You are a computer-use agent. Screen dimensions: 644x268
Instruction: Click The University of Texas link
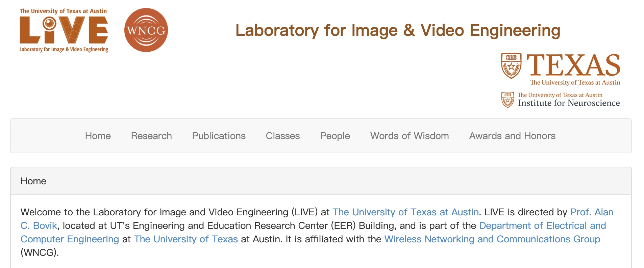pos(186,239)
